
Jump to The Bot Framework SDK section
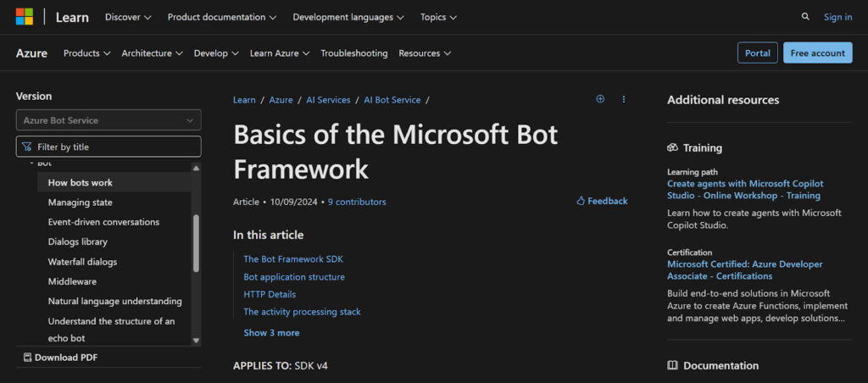(x=293, y=258)
